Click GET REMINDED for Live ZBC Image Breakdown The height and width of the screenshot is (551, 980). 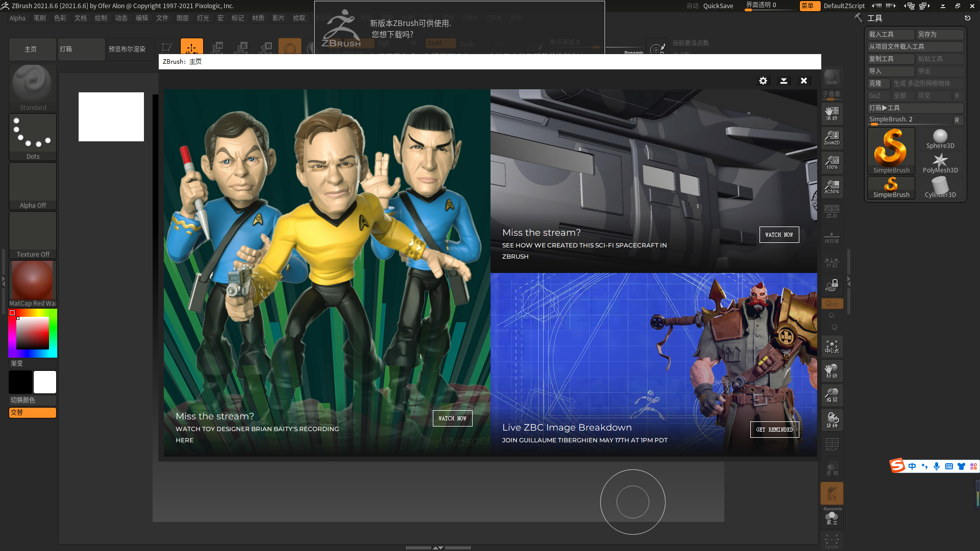(773, 429)
